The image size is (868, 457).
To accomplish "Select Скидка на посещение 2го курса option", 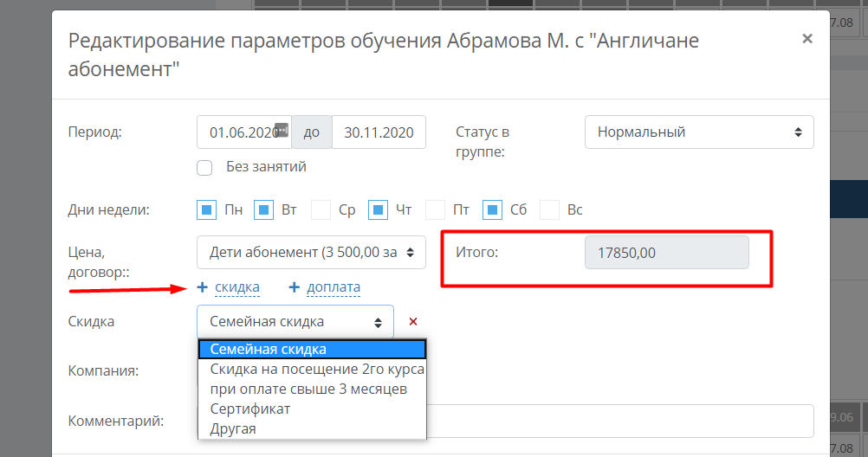I will click(x=312, y=369).
